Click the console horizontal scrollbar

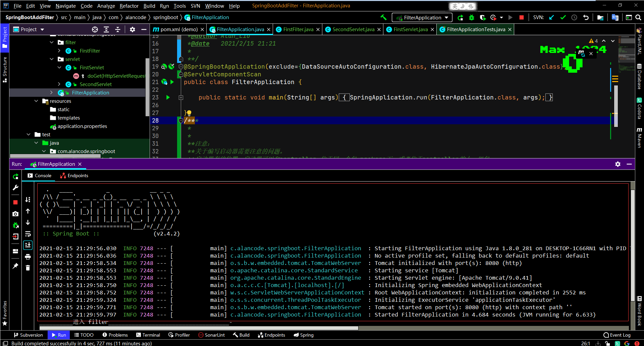tap(199, 328)
